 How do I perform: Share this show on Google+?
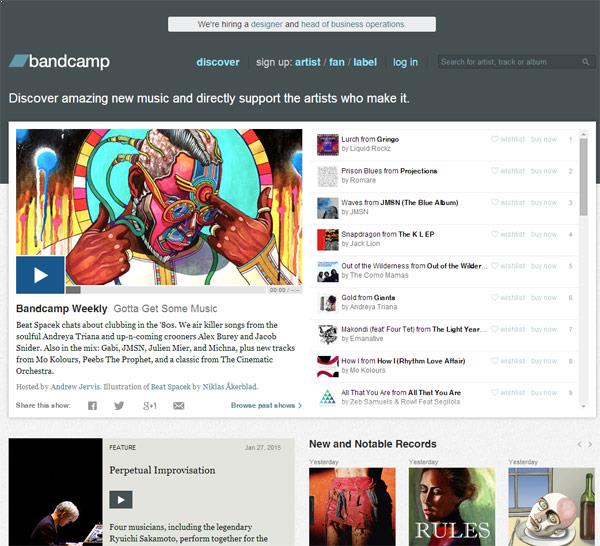click(150, 406)
